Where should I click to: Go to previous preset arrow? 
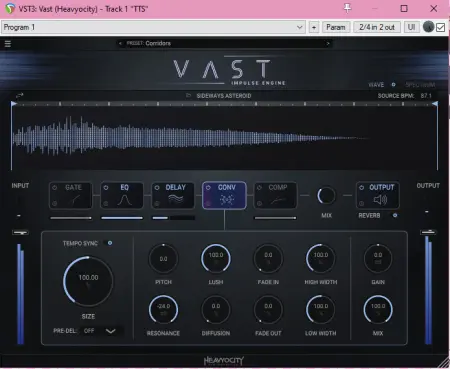[x=120, y=43]
